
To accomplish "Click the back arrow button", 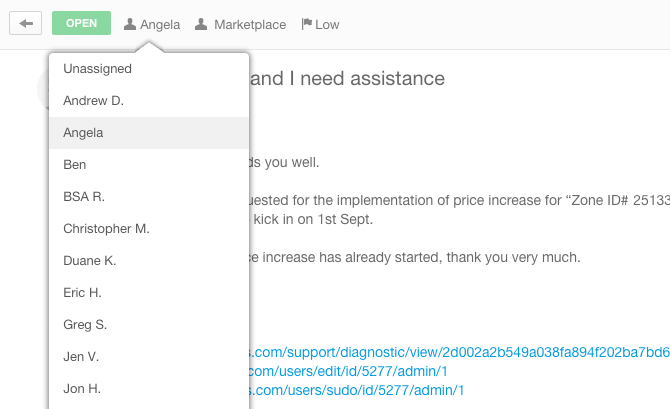I will tap(26, 23).
